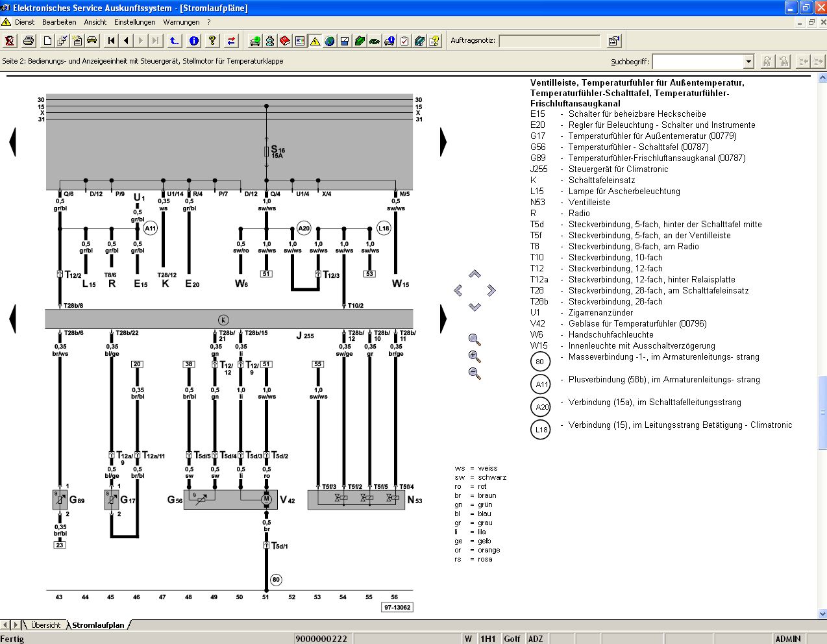Open the Suchbegriff dropdown arrow
The width and height of the screenshot is (827, 644).
(x=748, y=62)
